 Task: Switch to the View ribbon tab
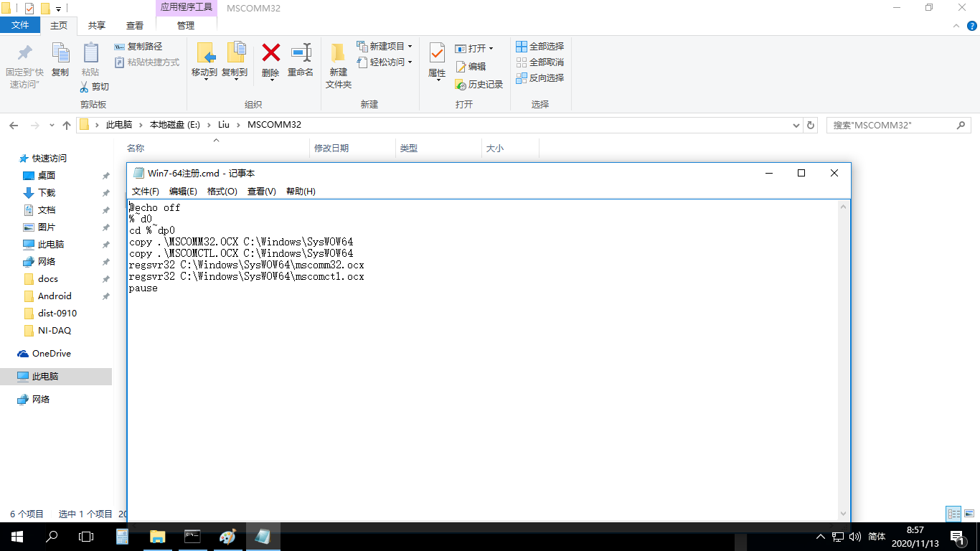tap(135, 25)
